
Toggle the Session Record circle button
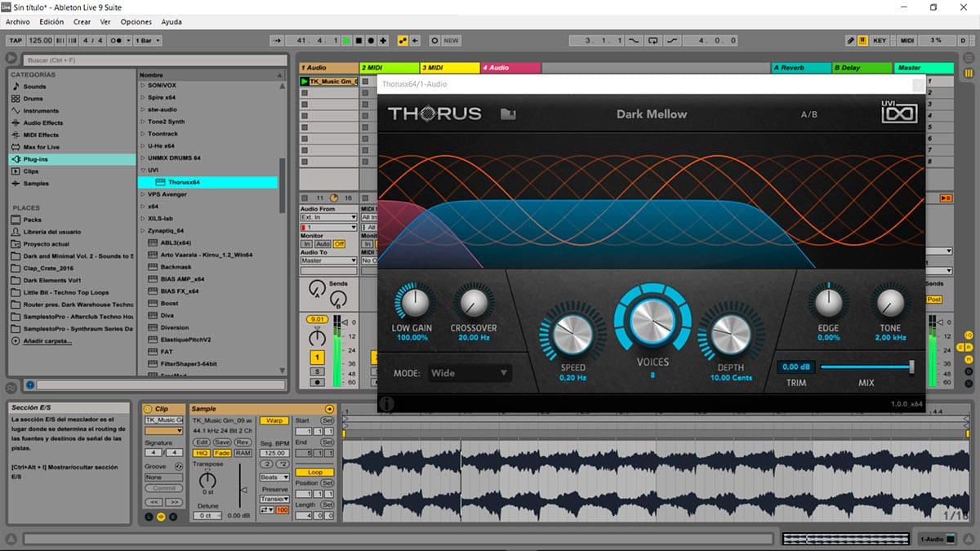434,40
